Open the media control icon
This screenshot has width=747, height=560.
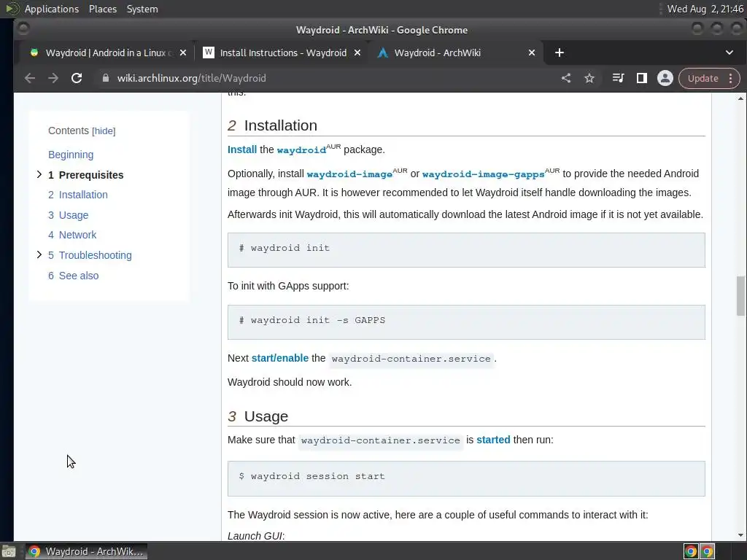click(x=618, y=78)
